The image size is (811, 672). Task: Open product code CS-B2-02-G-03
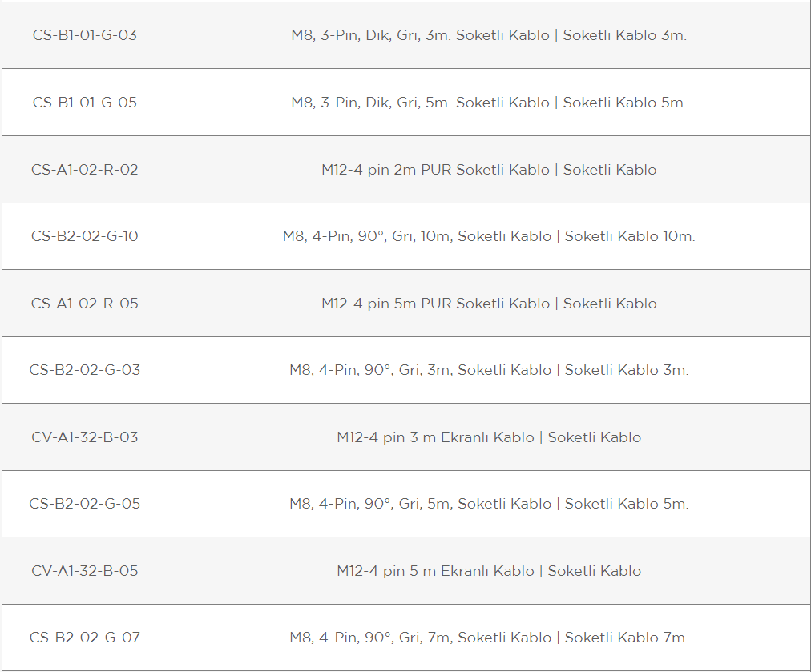85,370
